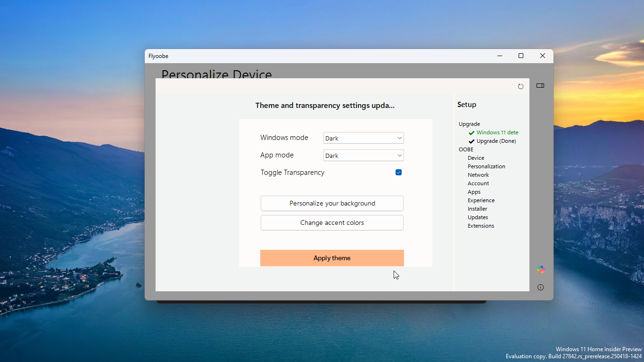The height and width of the screenshot is (362, 644).
Task: Open the colorful Copilot icon
Action: pyautogui.click(x=540, y=270)
